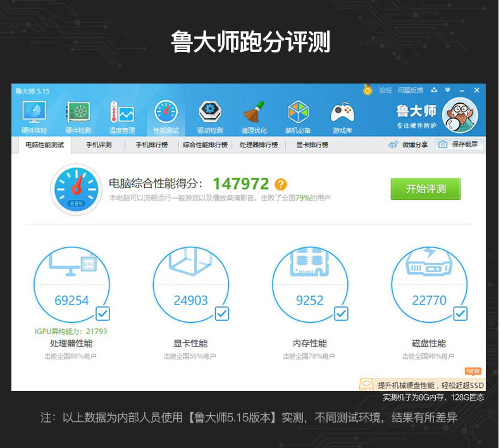
Task: Click the 击败全国88%用户 text
Action: click(71, 356)
